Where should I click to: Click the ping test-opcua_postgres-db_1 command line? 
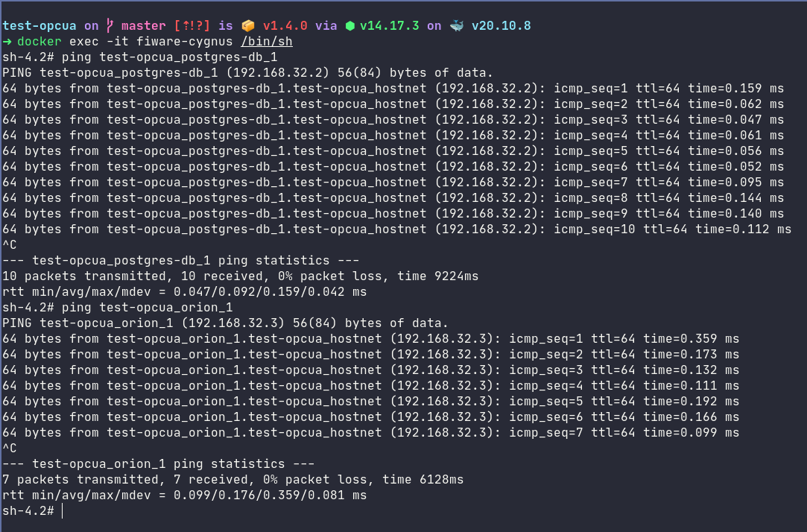(x=140, y=57)
